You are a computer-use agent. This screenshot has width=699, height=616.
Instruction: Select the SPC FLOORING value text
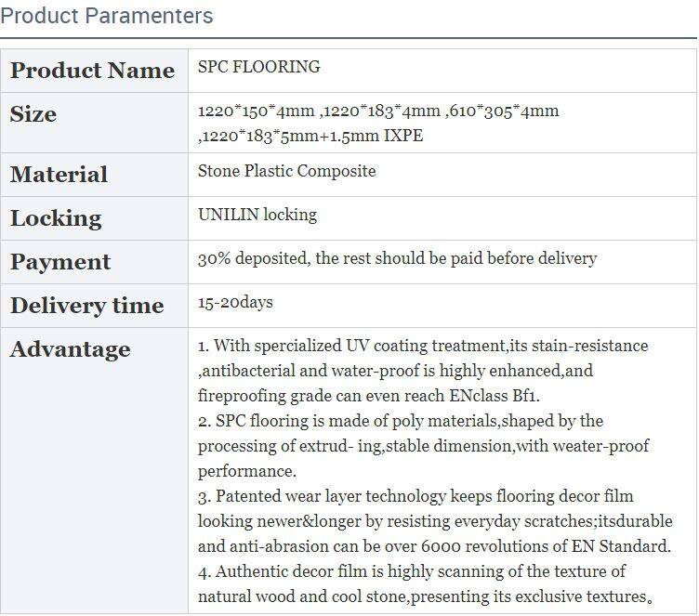pyautogui.click(x=258, y=67)
